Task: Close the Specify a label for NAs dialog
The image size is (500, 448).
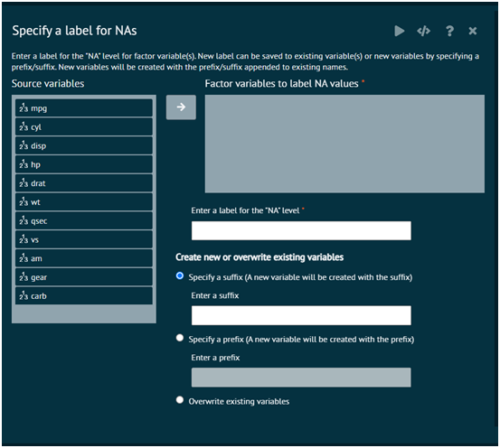Action: pyautogui.click(x=473, y=31)
